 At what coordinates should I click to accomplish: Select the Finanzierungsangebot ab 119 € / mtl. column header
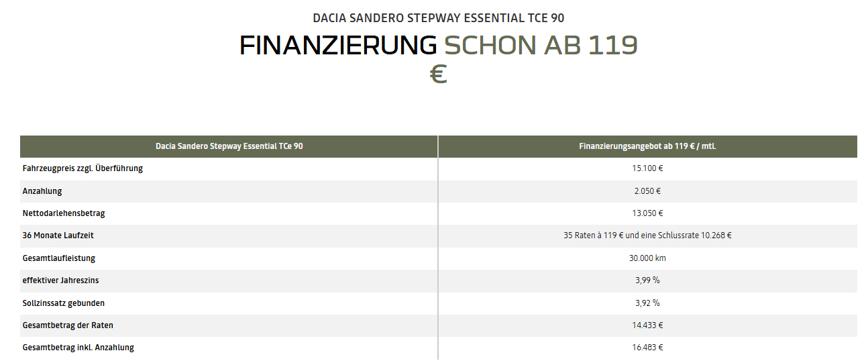tap(647, 146)
